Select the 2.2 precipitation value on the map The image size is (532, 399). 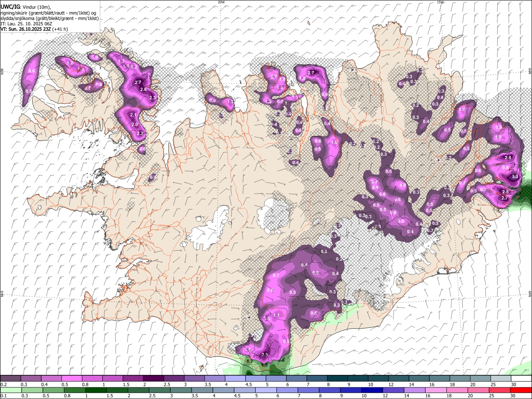(x=140, y=133)
